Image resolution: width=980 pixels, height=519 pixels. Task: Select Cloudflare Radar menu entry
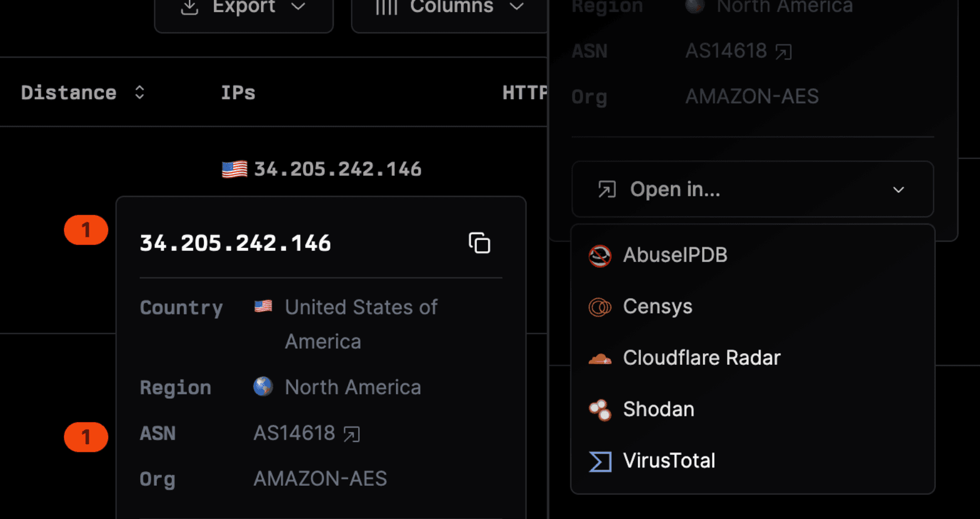(701, 358)
